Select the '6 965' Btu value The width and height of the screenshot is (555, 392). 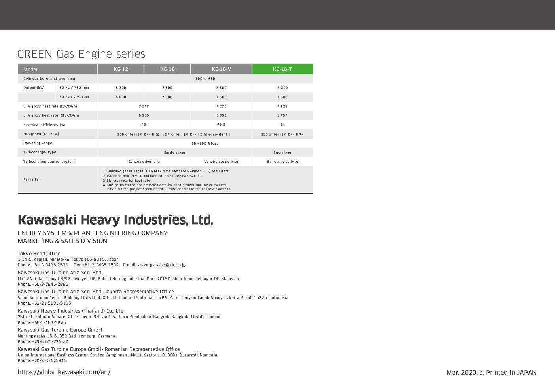[144, 115]
